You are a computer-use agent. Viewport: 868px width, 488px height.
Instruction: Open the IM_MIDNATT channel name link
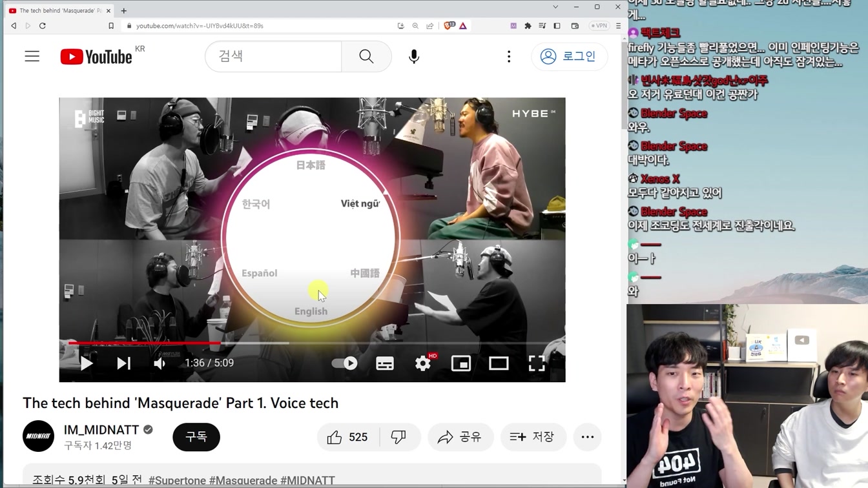click(101, 430)
